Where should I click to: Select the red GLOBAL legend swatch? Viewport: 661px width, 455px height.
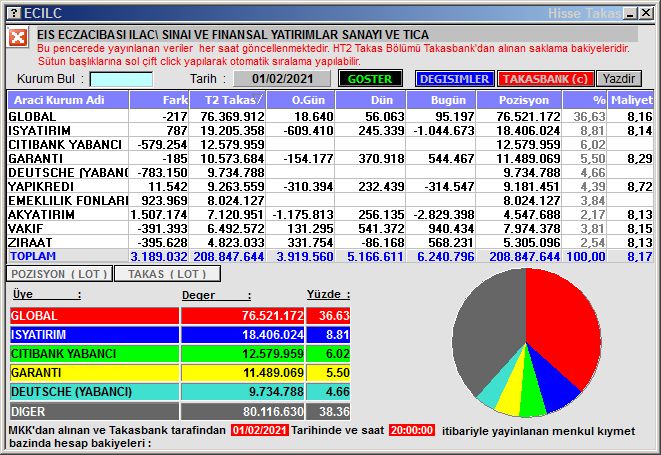point(94,316)
